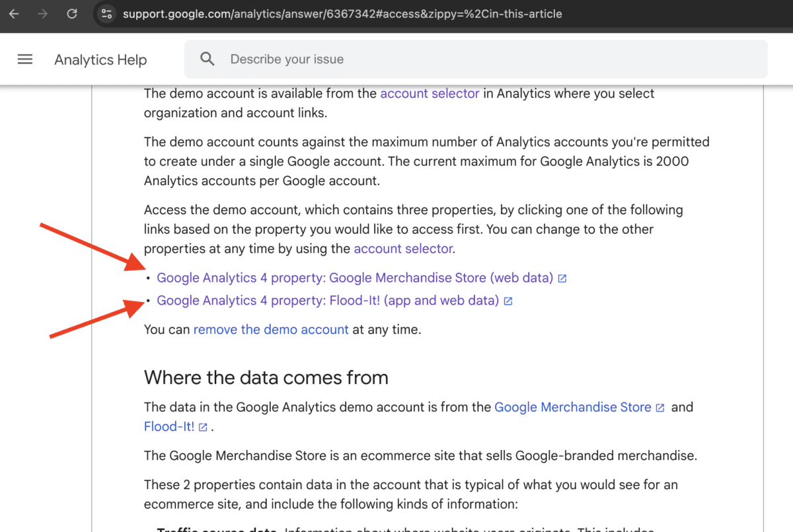Open Flood-It! (app and web data) property link
The width and height of the screenshot is (793, 532).
[x=328, y=300]
